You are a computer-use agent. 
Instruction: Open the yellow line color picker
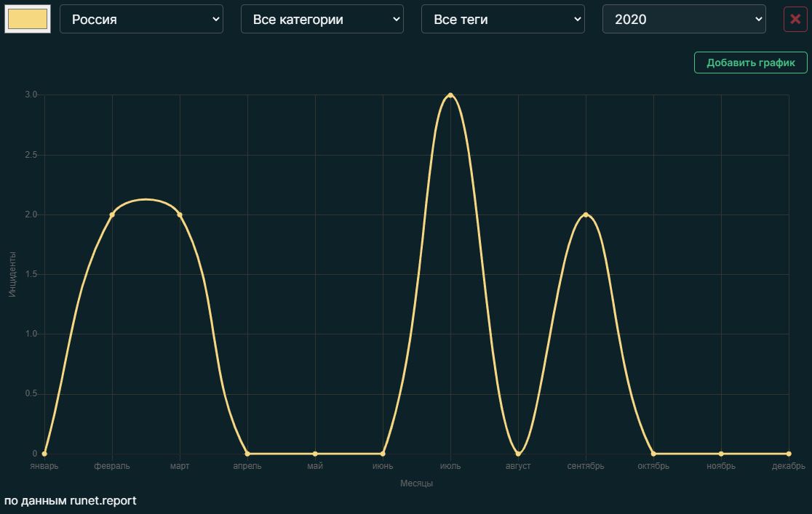[28, 20]
